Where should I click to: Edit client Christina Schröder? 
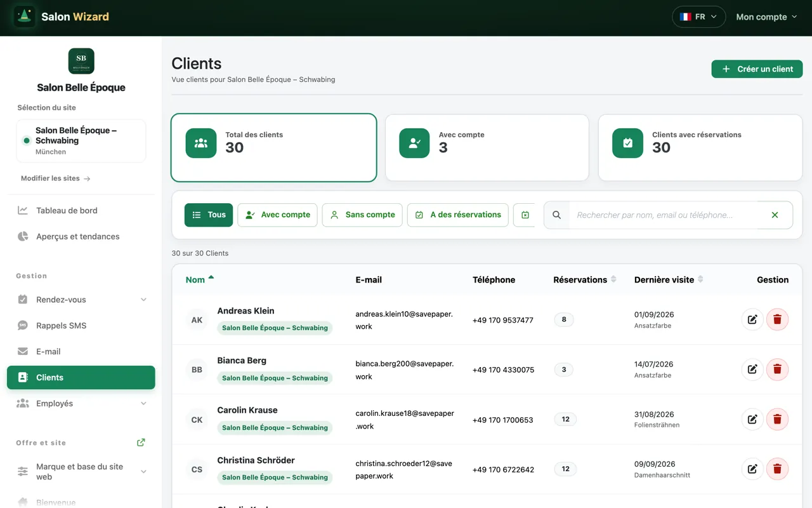pos(752,469)
